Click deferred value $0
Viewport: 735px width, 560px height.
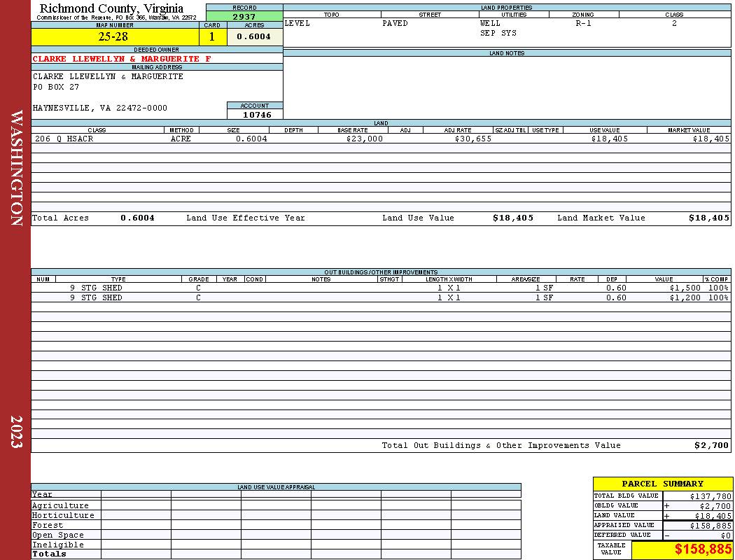[726, 535]
